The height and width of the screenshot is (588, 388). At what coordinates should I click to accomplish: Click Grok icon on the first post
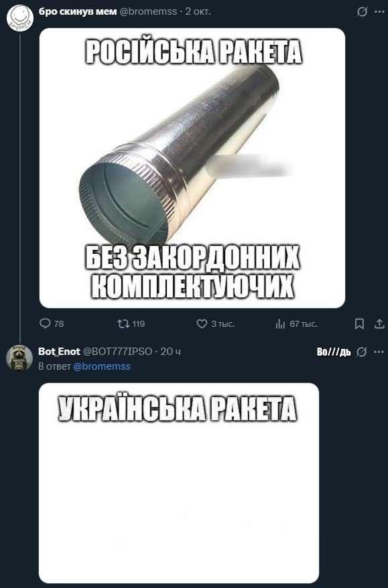tap(362, 12)
